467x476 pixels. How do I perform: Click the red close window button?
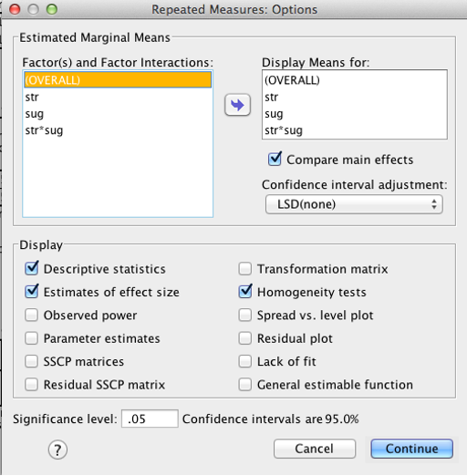(x=15, y=9)
